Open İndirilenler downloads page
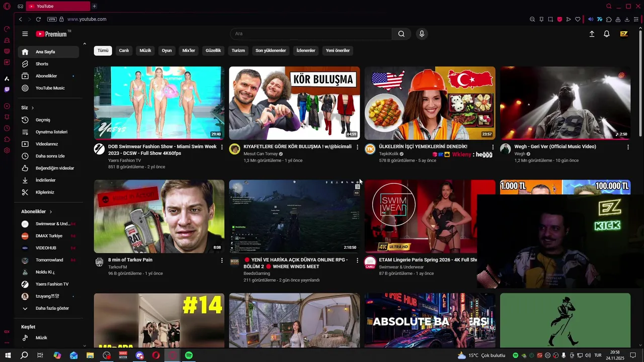 [x=48, y=180]
